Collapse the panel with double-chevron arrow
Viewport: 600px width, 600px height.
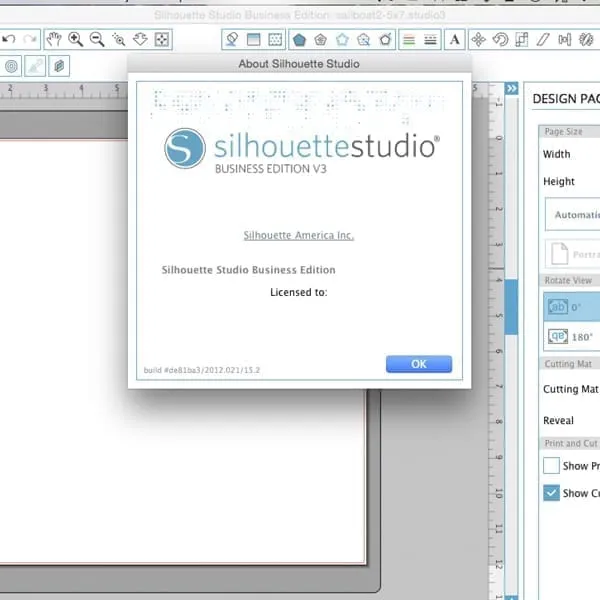coord(511,89)
